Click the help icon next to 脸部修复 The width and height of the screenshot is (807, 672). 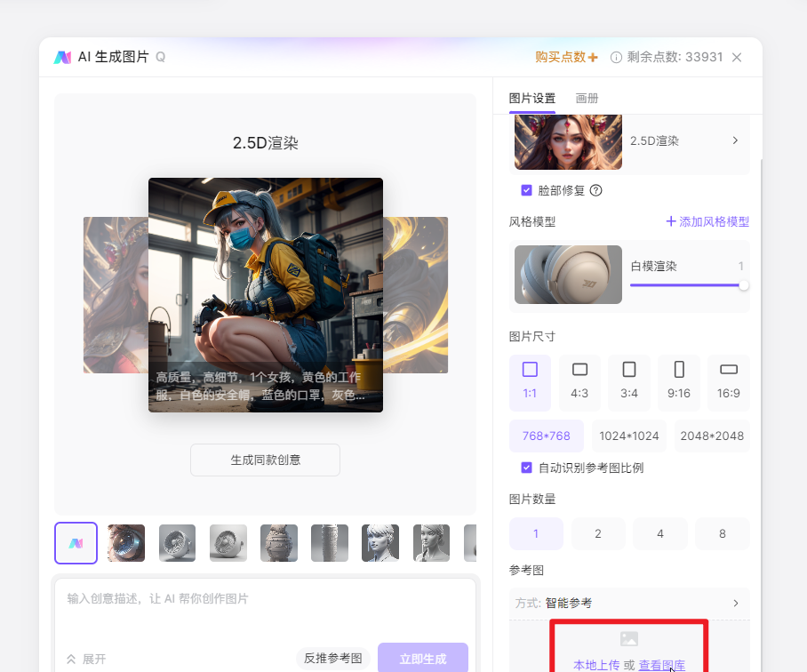point(596,190)
